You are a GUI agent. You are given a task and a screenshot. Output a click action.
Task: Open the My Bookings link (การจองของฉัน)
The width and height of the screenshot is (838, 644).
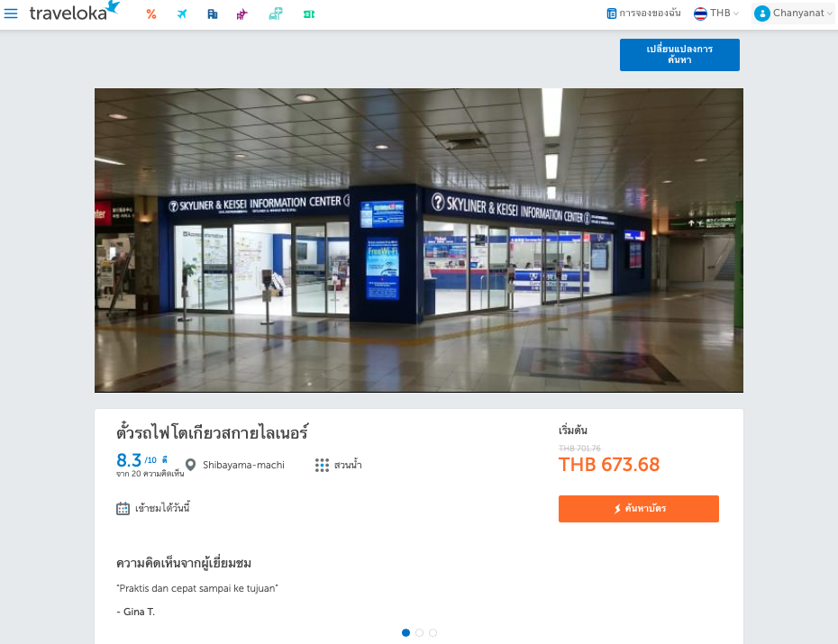tap(643, 14)
